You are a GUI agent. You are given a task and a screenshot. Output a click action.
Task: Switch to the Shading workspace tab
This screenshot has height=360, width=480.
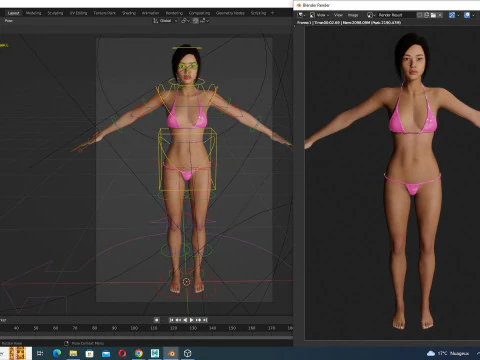click(129, 13)
